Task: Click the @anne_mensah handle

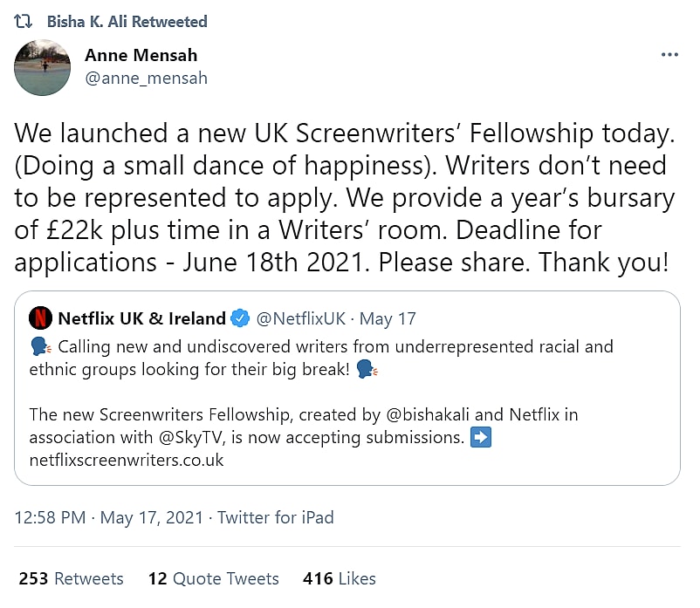Action: [146, 78]
